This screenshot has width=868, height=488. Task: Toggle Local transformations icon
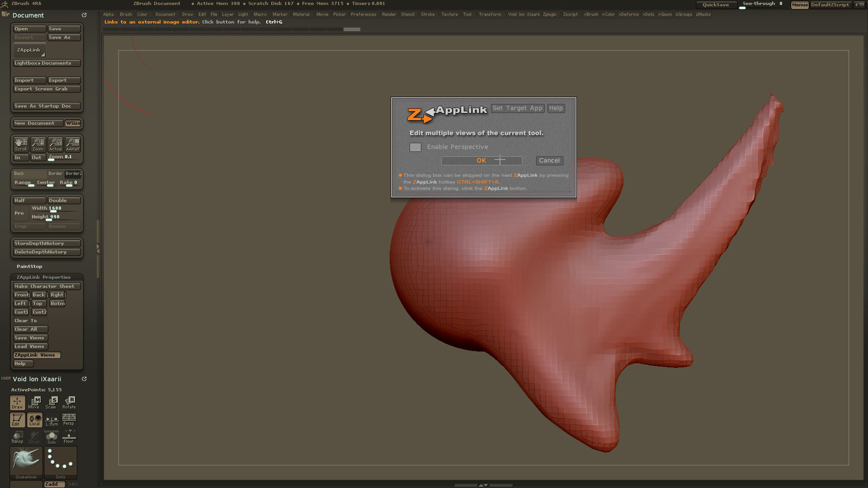tap(34, 420)
